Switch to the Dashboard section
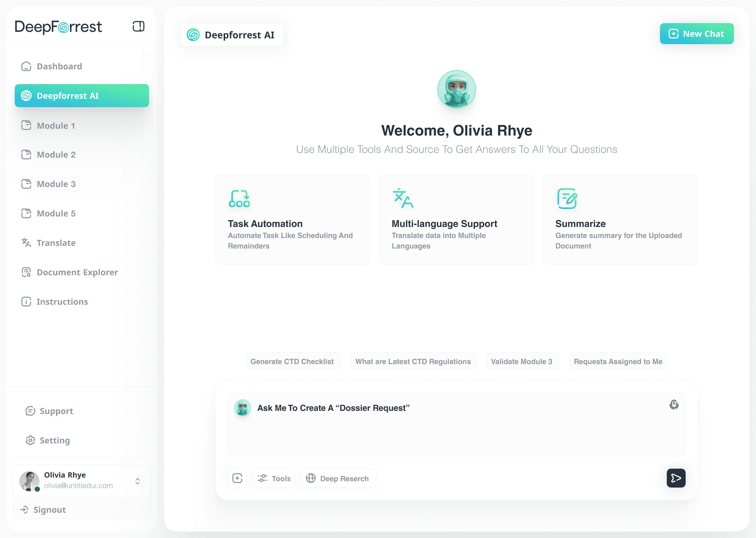 click(x=59, y=66)
